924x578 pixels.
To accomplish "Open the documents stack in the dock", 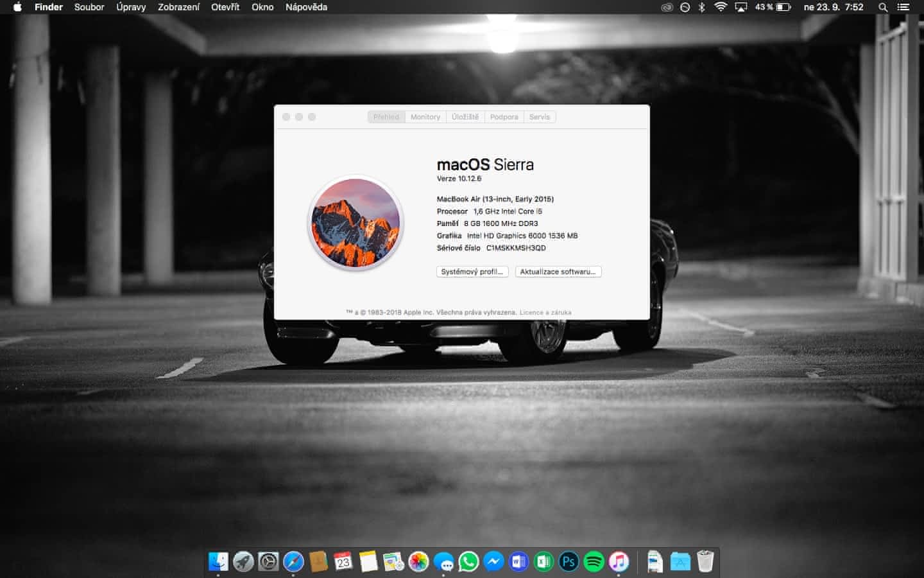I will point(654,562).
